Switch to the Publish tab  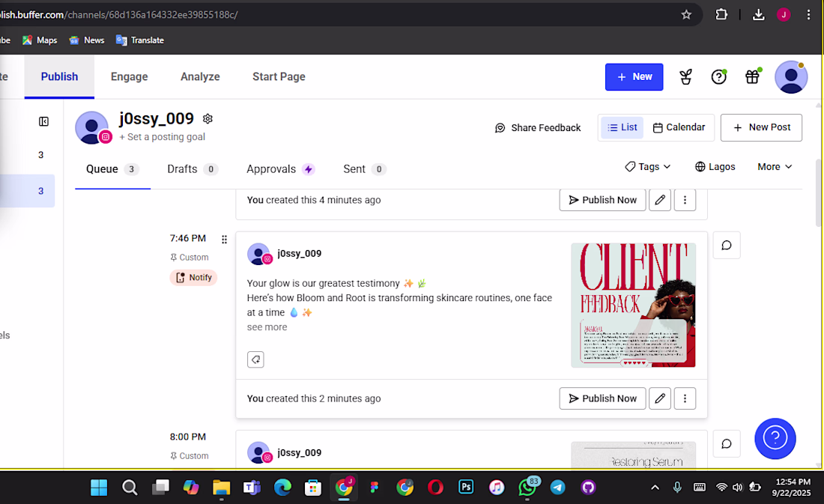point(59,76)
